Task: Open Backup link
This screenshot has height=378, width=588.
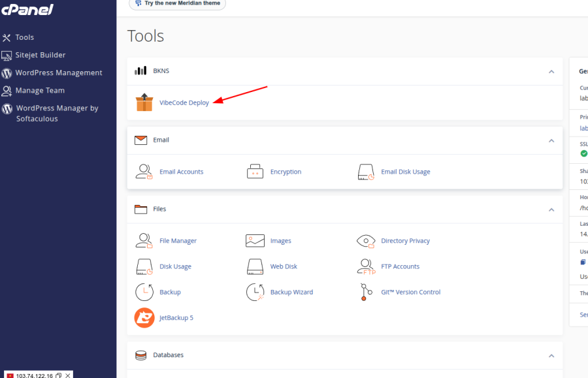Action: point(171,292)
